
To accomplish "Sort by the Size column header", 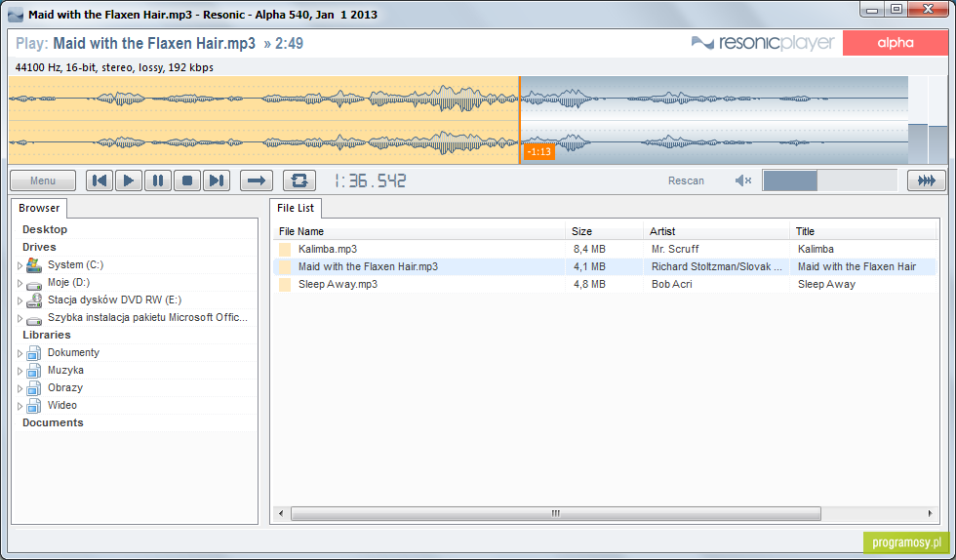I will click(x=605, y=231).
